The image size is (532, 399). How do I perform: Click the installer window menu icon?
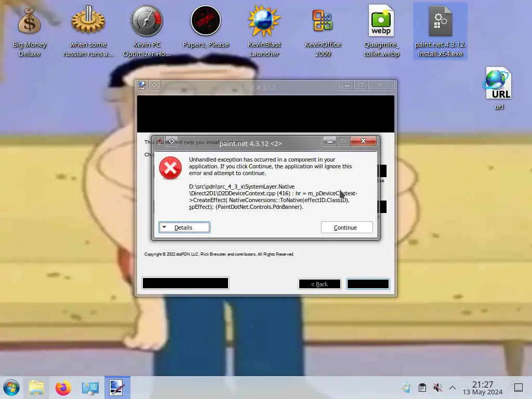[x=142, y=85]
